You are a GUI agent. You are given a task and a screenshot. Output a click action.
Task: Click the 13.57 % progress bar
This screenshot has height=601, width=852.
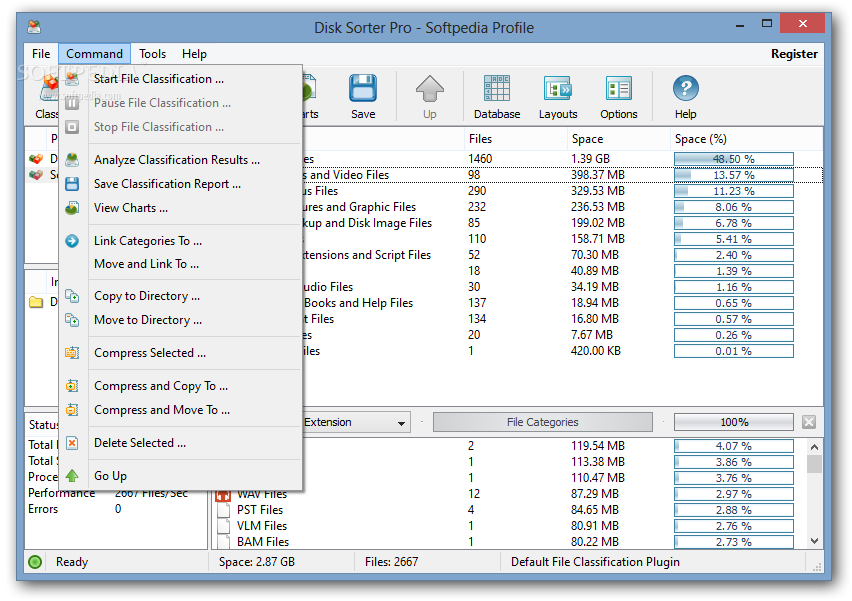point(734,175)
